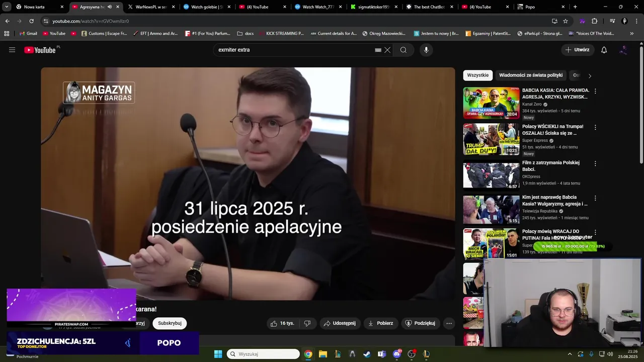Open YouTube notifications bell
The image size is (644, 362).
click(604, 50)
